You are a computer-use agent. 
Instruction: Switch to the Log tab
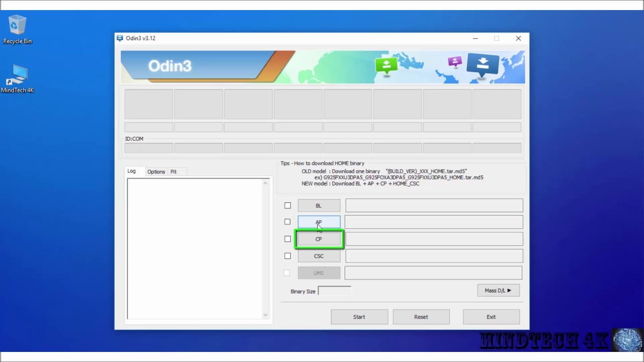click(x=132, y=171)
